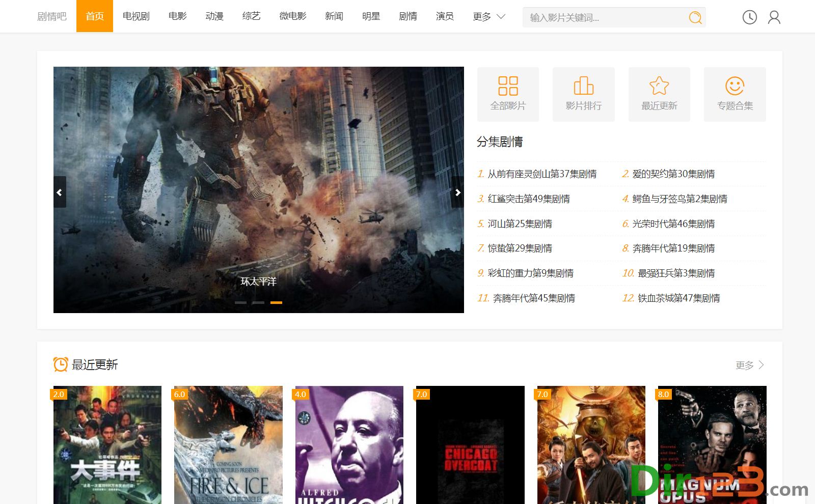
Task: Open 环太平洋 carousel banner image
Action: (x=259, y=189)
